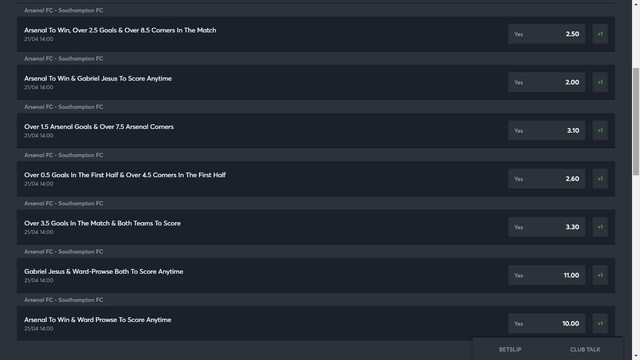Viewport: 640px width, 360px height.
Task: Open Over 3.5 Goals In The Match market
Action: point(102,223)
